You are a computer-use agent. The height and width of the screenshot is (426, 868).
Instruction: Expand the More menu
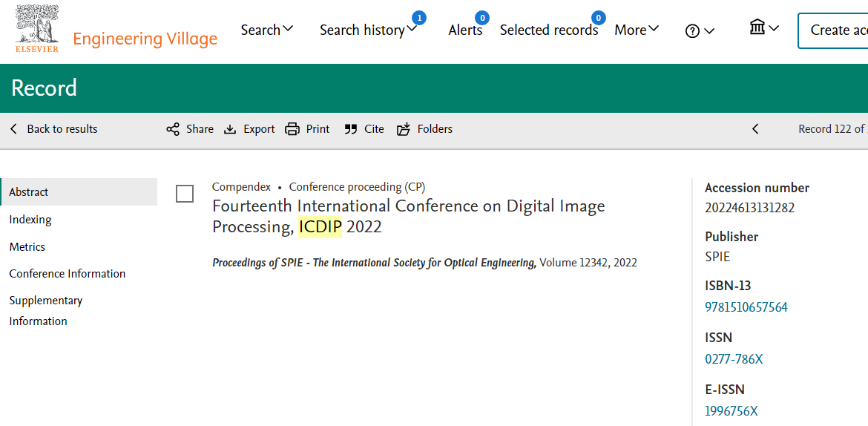pyautogui.click(x=637, y=30)
